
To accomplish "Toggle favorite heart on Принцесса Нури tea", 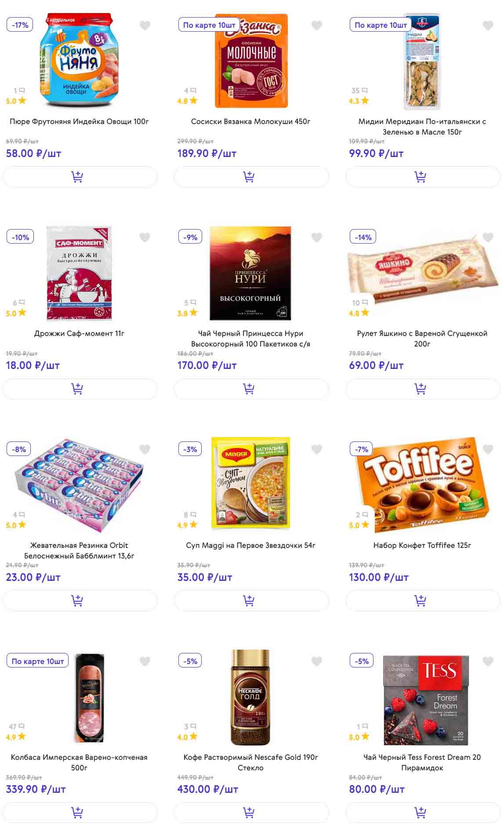I will coord(316,237).
